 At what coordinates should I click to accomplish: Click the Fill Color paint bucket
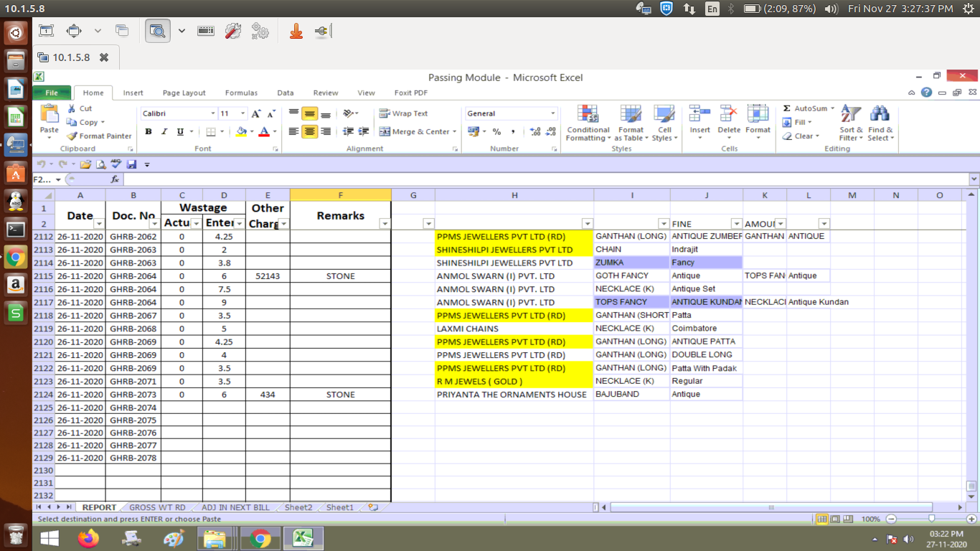click(x=241, y=131)
